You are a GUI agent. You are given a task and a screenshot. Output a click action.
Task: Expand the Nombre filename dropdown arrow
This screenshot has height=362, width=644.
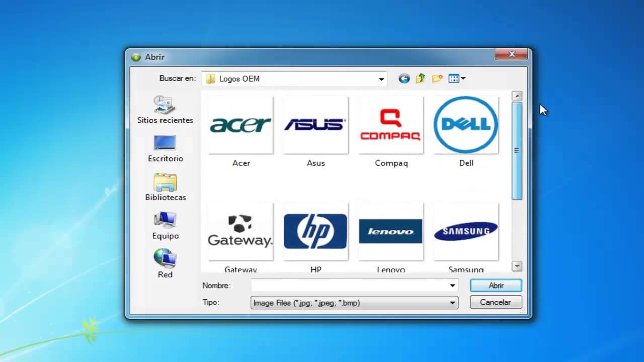pyautogui.click(x=452, y=286)
